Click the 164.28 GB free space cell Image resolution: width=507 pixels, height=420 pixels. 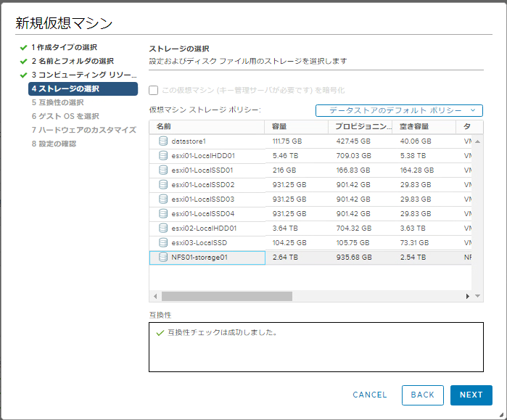coord(417,170)
